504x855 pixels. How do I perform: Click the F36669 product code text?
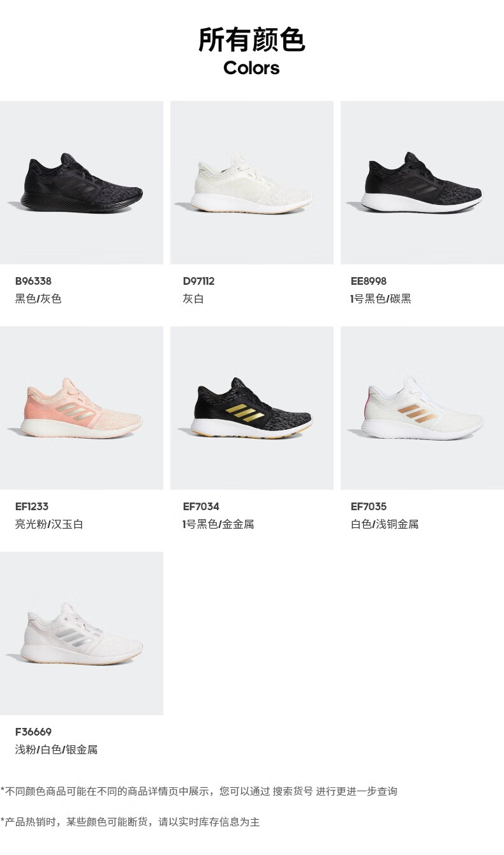[x=33, y=732]
